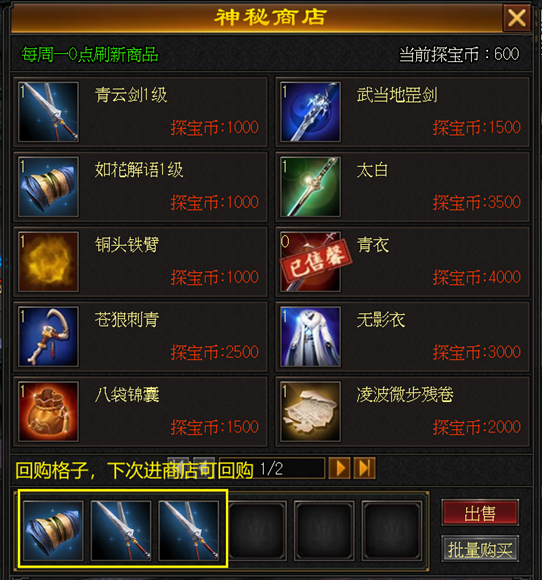Click the 出售 sell button
The height and width of the screenshot is (580, 542).
pyautogui.click(x=480, y=513)
